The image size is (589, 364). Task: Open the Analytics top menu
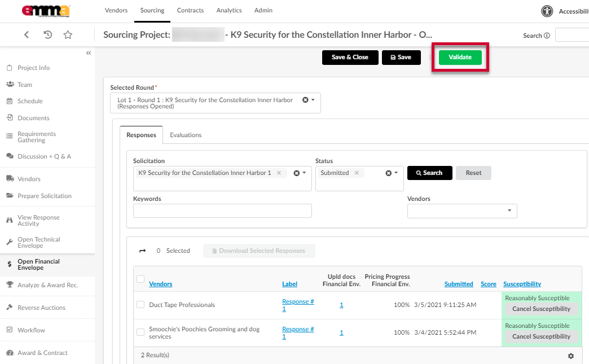(x=228, y=10)
